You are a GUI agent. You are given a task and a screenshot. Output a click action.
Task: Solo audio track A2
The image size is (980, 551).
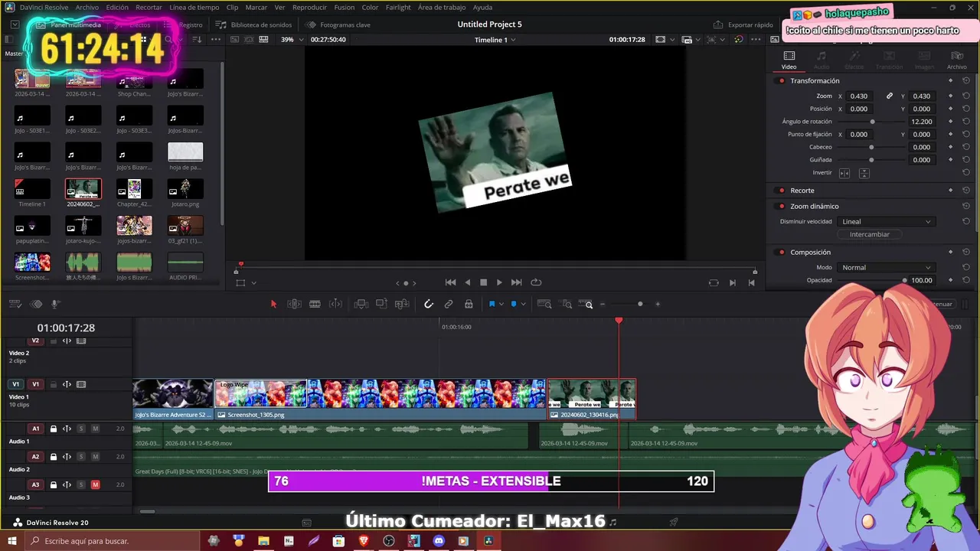(x=81, y=457)
